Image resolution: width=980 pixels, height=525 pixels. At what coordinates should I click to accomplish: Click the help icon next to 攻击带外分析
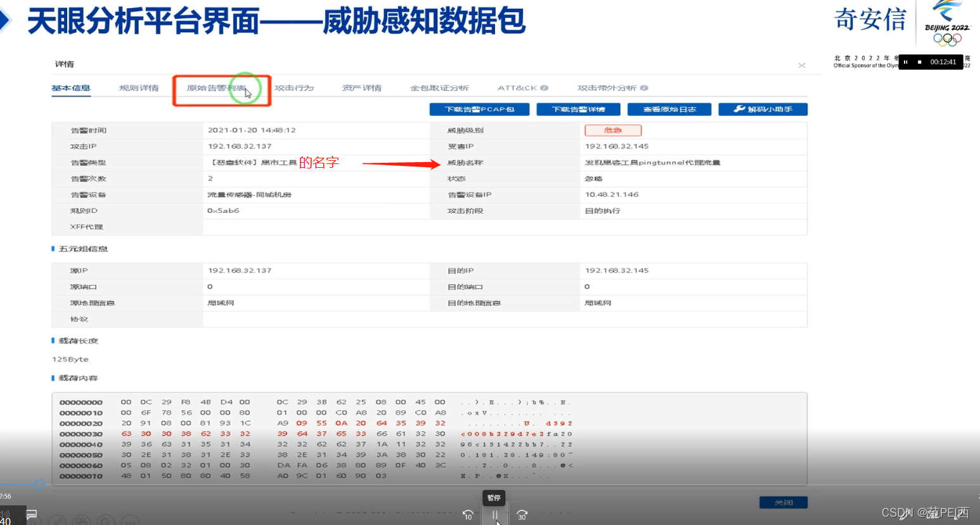click(x=644, y=88)
